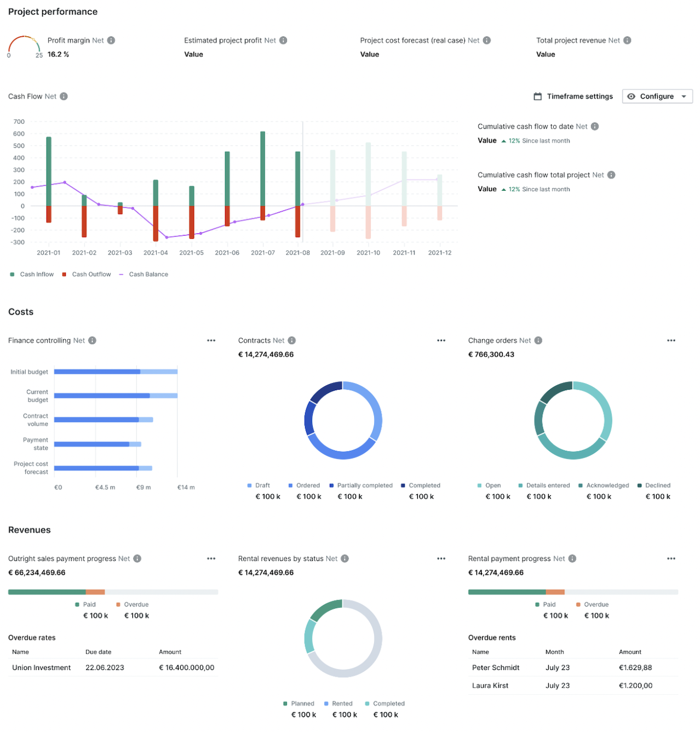Toggle the Cash Outflow legend item
The image size is (700, 732).
pyautogui.click(x=87, y=274)
